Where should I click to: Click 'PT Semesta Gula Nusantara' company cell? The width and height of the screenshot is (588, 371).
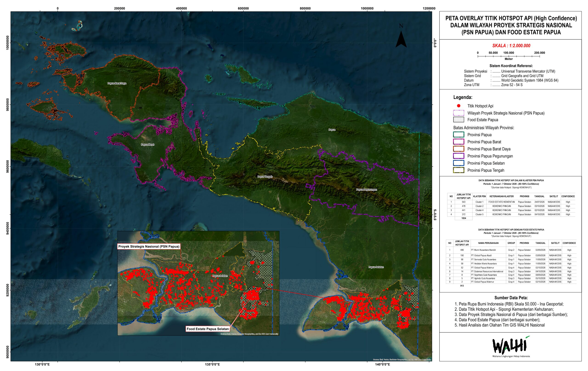click(483, 259)
